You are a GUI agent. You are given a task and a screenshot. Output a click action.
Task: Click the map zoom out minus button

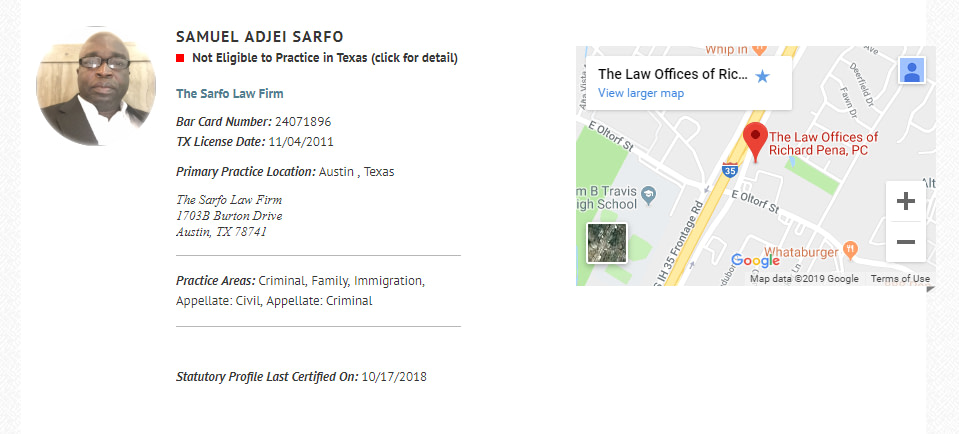click(906, 242)
